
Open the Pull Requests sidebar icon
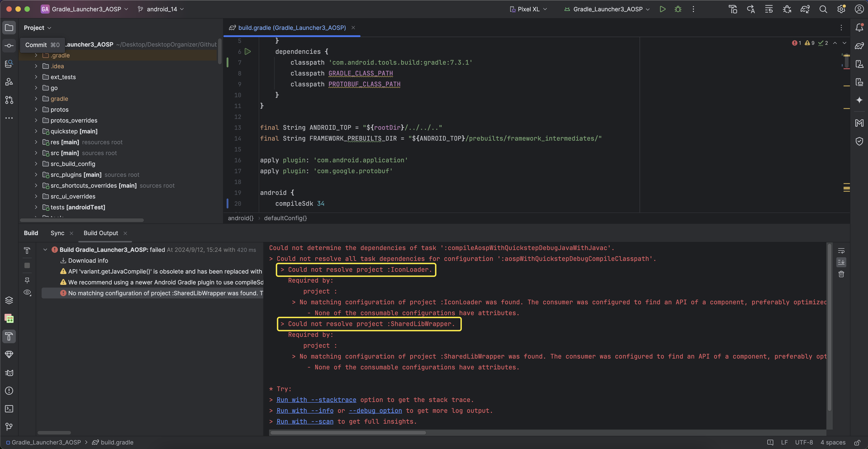pos(9,100)
